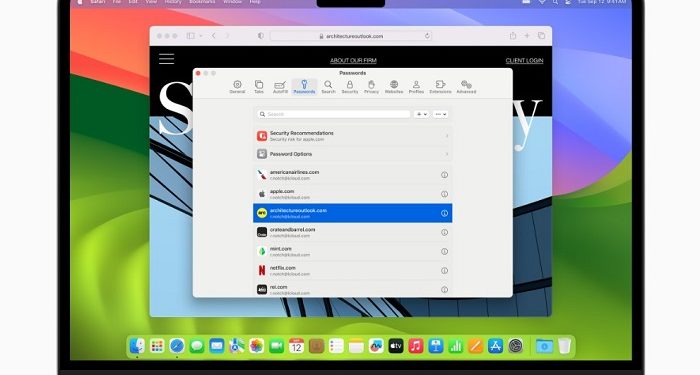Select the apple.com password entry

coord(353,194)
